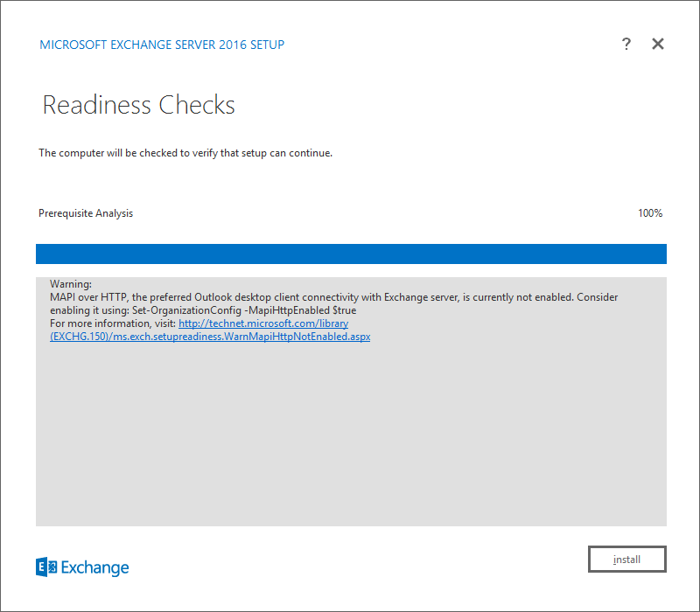Click the 100% completion indicator

pos(649,213)
